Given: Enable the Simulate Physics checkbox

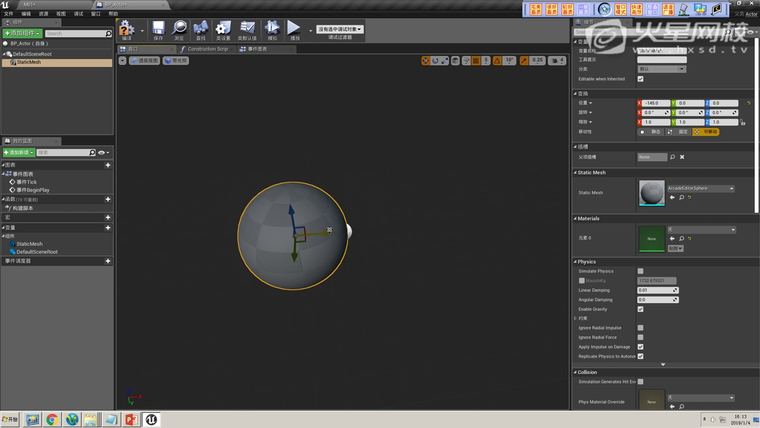Looking at the screenshot, I should click(640, 271).
